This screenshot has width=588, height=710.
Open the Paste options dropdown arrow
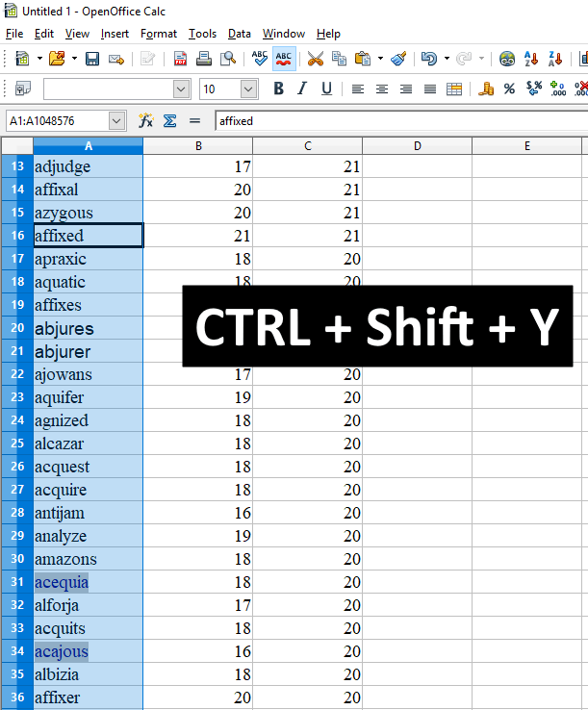click(380, 59)
